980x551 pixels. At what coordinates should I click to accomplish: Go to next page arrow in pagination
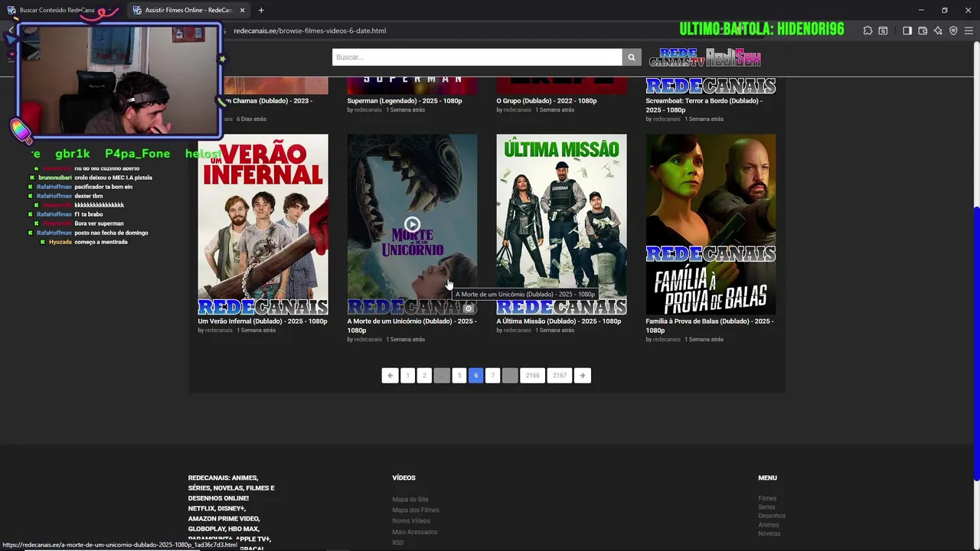[x=583, y=375]
